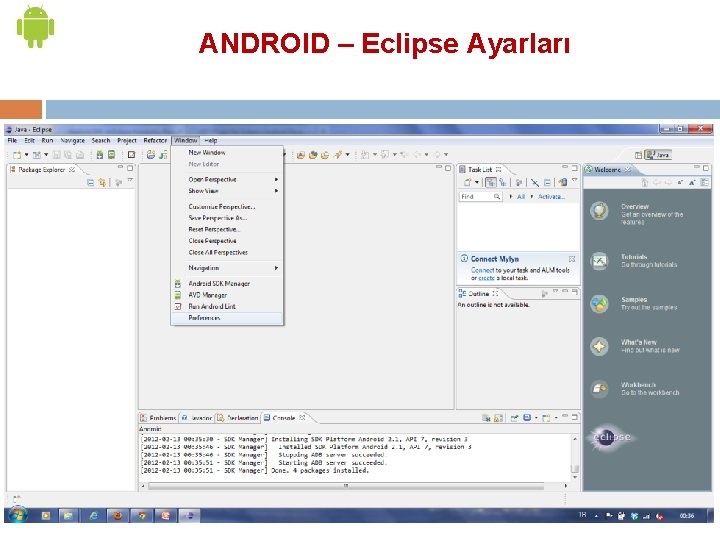Click Display Selected Console icon

[x=527, y=418]
